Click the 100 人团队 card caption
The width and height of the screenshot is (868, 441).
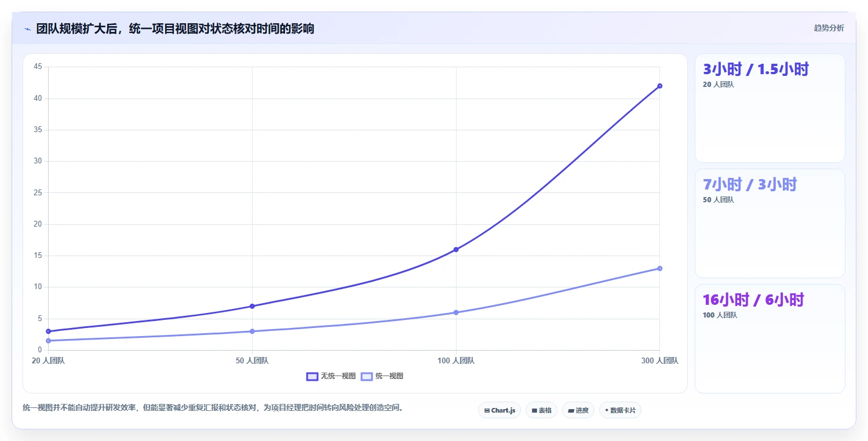(720, 315)
